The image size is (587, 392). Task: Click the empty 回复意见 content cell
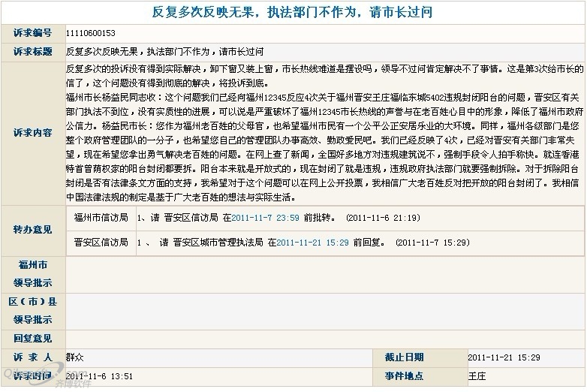(324, 339)
